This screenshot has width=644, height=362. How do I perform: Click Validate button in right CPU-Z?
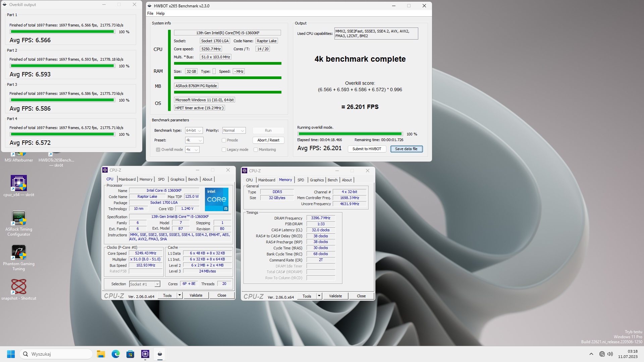click(335, 296)
